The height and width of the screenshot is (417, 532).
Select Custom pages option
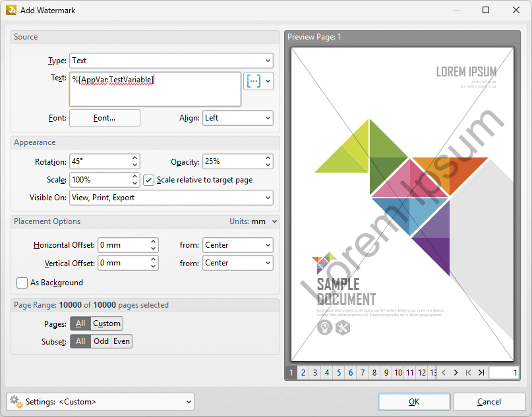point(107,323)
